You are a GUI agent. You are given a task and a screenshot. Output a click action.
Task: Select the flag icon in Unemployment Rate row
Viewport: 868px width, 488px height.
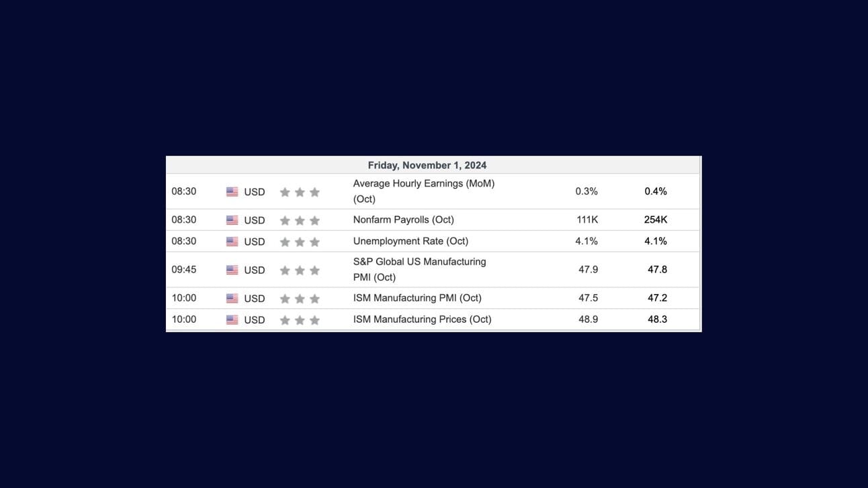point(232,242)
